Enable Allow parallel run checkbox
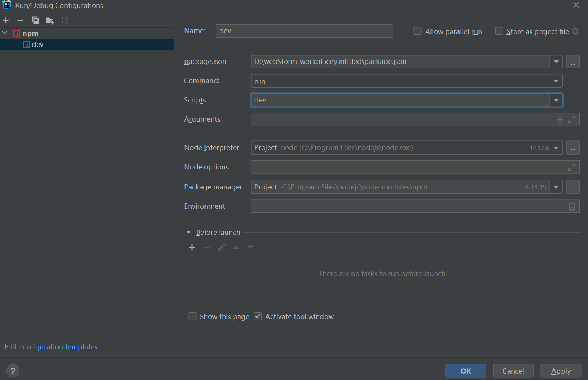The image size is (588, 380). pos(418,31)
